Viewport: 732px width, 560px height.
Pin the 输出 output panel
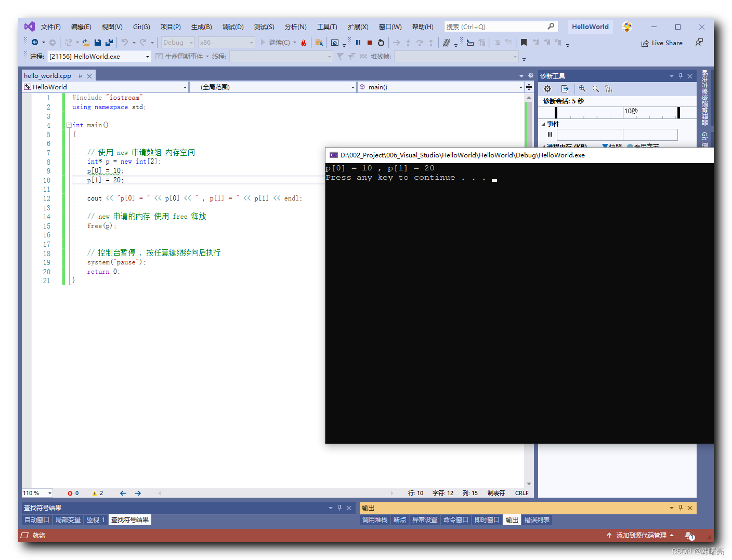[681, 508]
